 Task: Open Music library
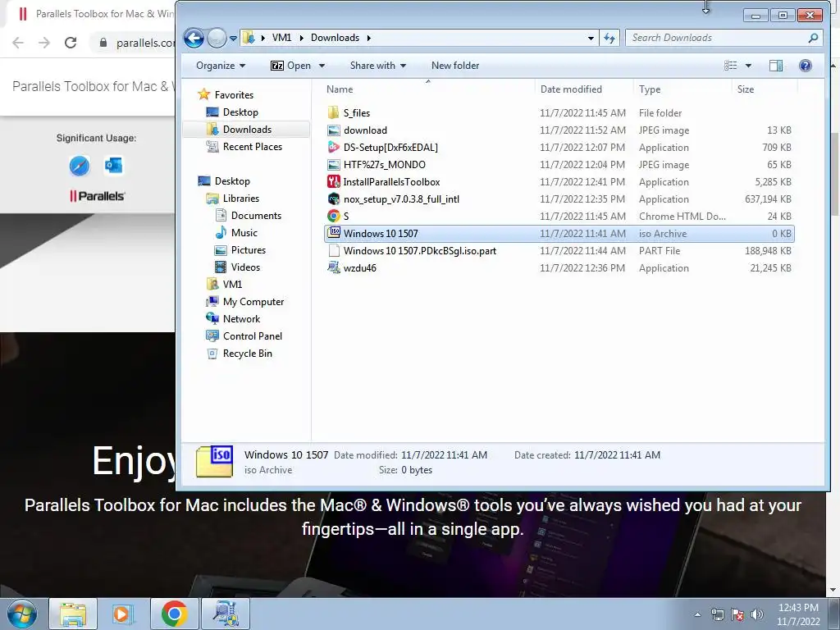coord(244,232)
